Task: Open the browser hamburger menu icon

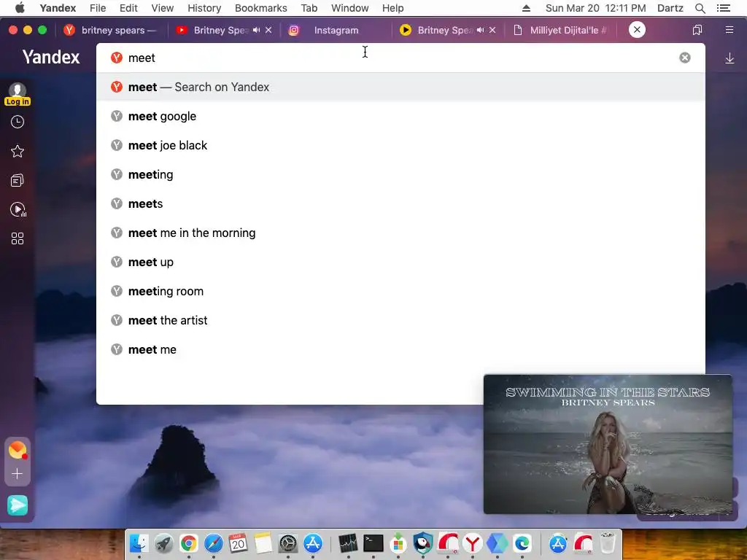Action: click(x=729, y=30)
